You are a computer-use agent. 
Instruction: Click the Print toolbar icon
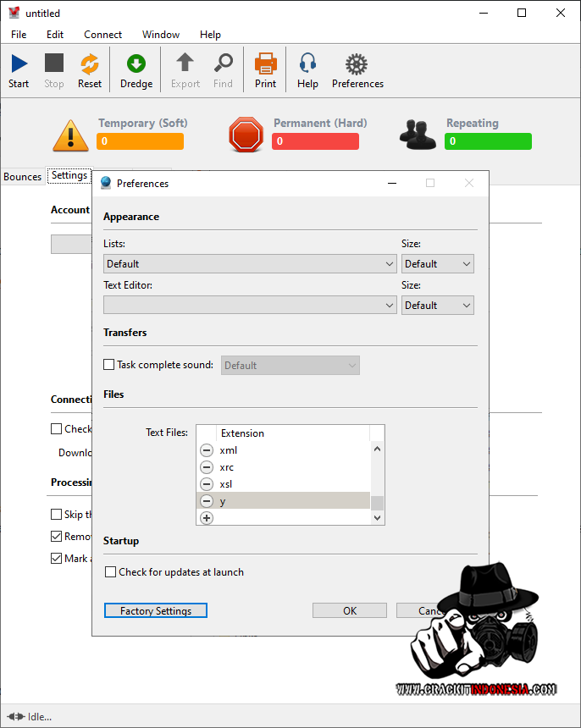(x=265, y=64)
